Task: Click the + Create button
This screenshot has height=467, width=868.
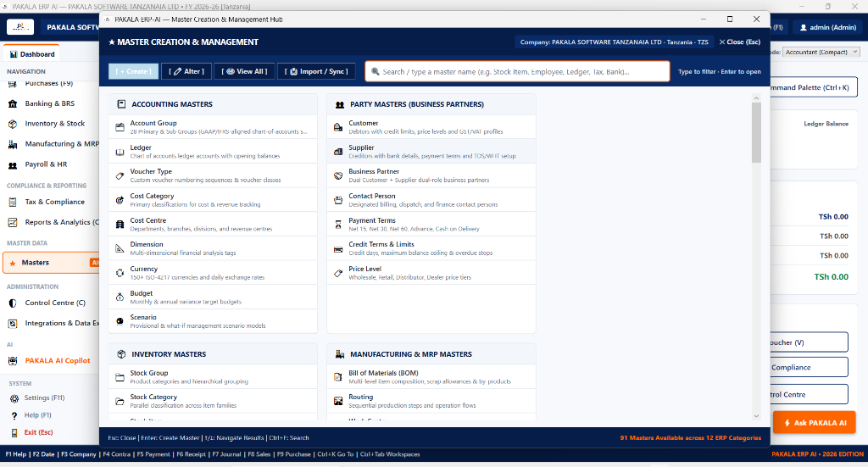Action: [x=133, y=71]
